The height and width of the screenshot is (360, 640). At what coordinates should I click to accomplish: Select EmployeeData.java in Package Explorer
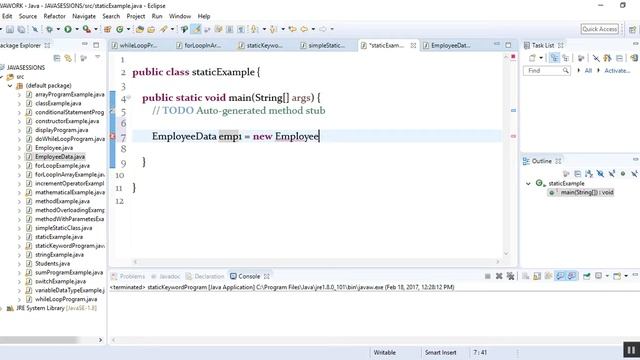[x=60, y=157]
